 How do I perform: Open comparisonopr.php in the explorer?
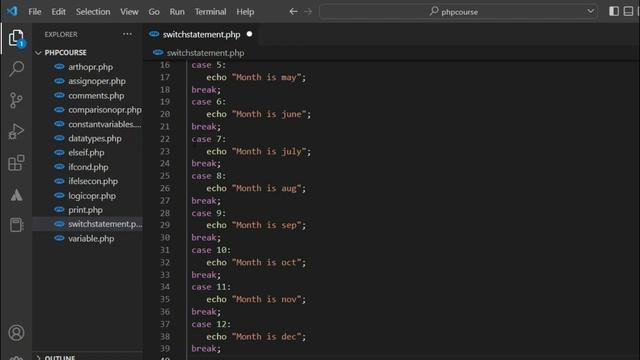(105, 110)
